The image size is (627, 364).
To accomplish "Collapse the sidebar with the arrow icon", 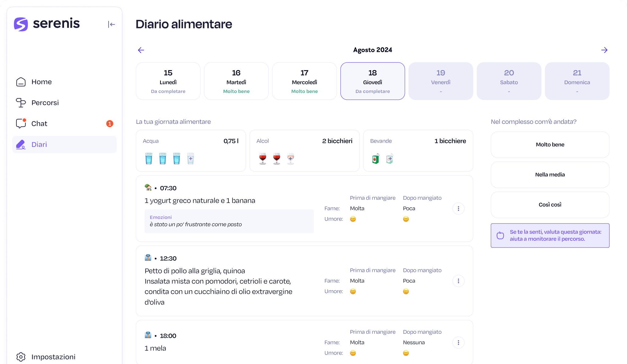I will click(x=111, y=24).
